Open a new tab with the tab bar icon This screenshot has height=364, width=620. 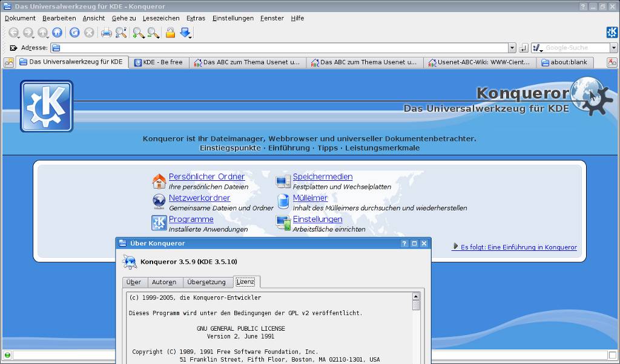click(x=8, y=62)
